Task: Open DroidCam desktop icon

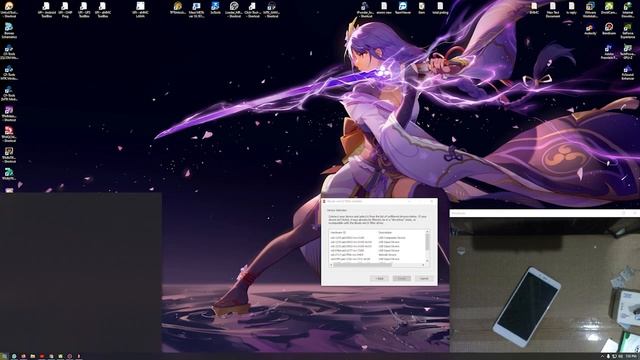Action: pos(609,8)
